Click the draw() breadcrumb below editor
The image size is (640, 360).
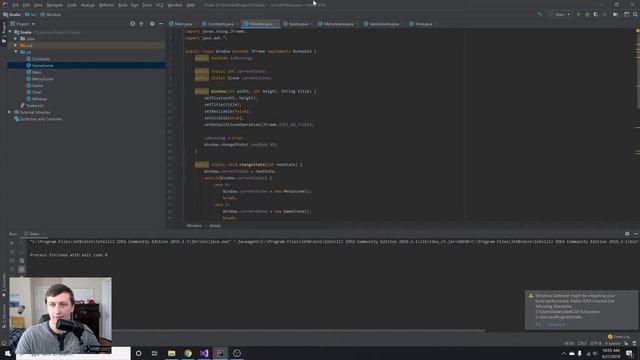pyautogui.click(x=215, y=226)
